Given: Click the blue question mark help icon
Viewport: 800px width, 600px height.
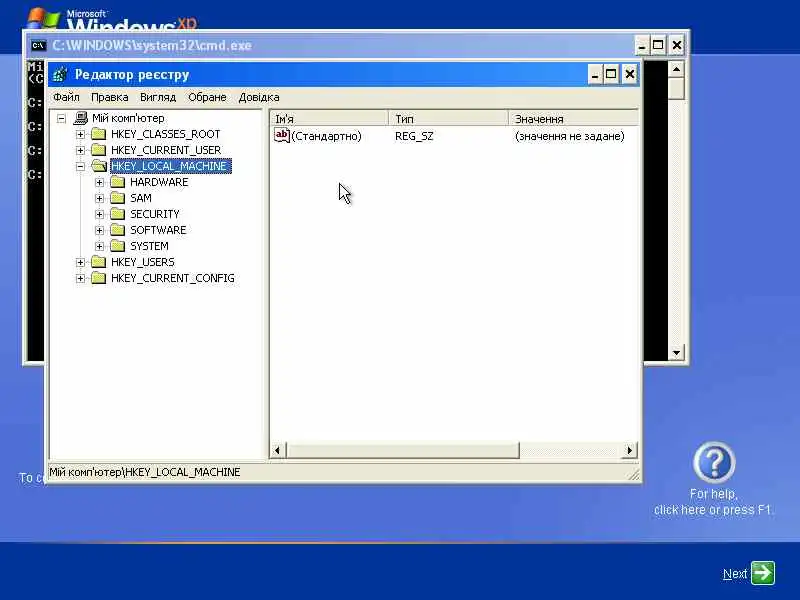Looking at the screenshot, I should click(714, 463).
